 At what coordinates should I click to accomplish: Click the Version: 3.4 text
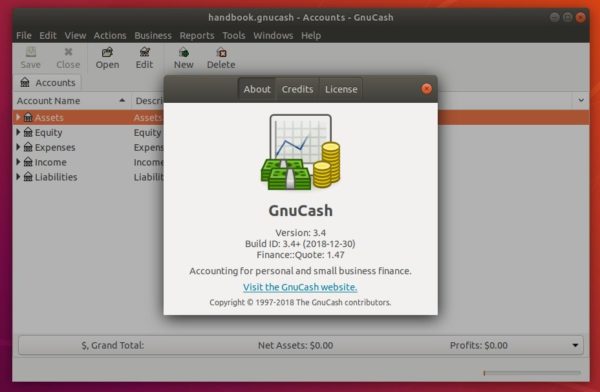point(300,232)
